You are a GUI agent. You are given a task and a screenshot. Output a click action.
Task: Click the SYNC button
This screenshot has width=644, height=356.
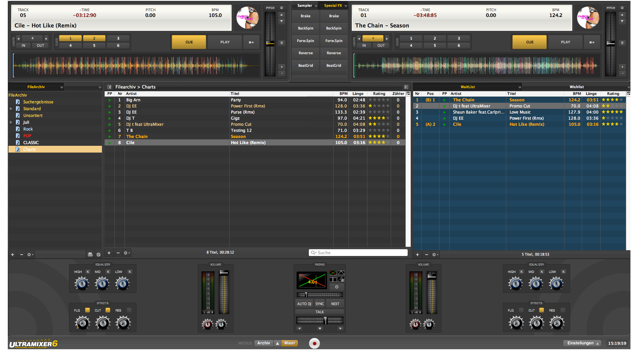320,304
